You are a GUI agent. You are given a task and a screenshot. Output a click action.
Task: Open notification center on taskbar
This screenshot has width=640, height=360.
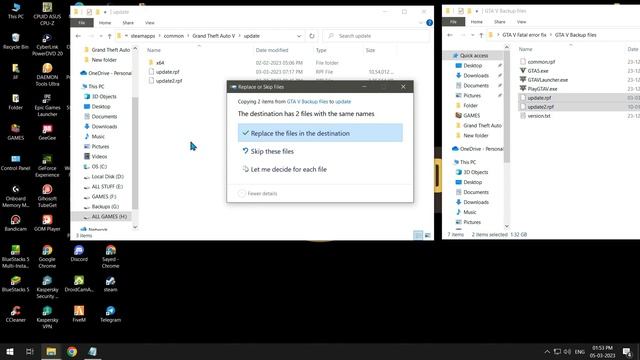pyautogui.click(x=627, y=351)
